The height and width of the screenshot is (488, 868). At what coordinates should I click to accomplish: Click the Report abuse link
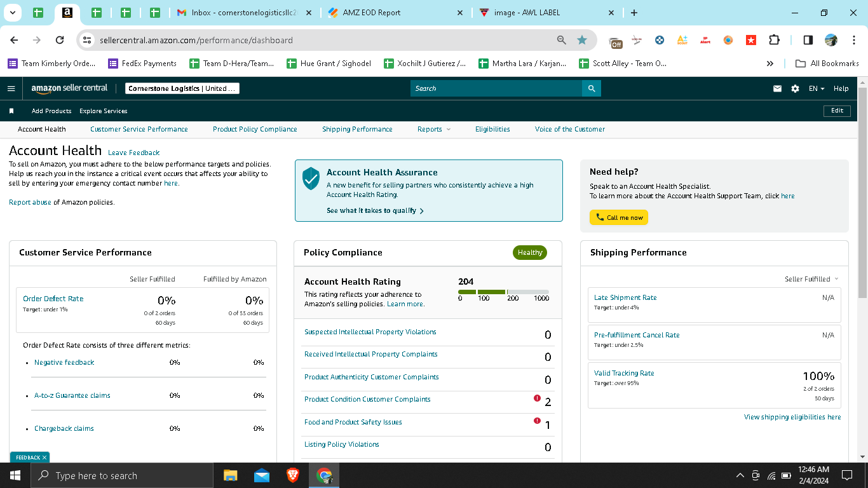(30, 202)
